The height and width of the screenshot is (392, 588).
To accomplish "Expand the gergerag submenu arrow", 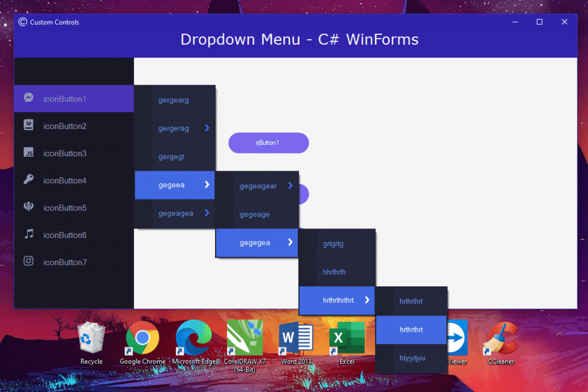I will coord(209,128).
